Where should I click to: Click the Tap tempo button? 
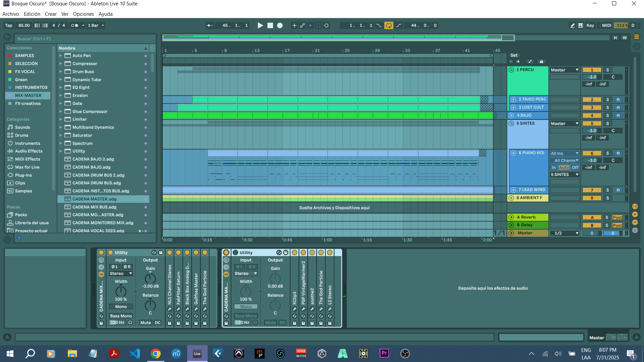coord(9,25)
